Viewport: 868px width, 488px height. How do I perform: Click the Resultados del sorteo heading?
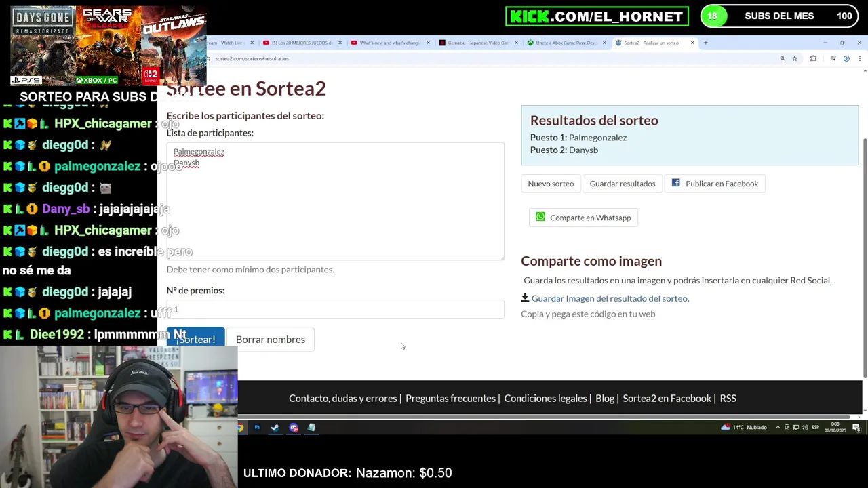(594, 120)
